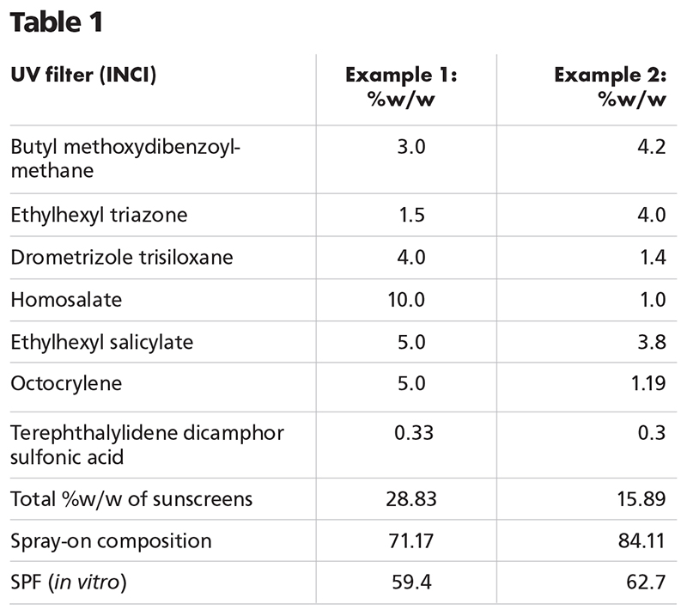This screenshot has width=687, height=616.
Task: Click the "UV filter (INCI)" column header
Action: (83, 75)
